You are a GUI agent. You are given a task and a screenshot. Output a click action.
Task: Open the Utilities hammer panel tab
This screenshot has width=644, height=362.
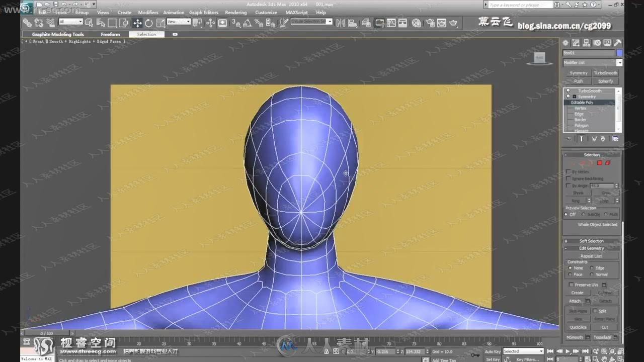[618, 43]
